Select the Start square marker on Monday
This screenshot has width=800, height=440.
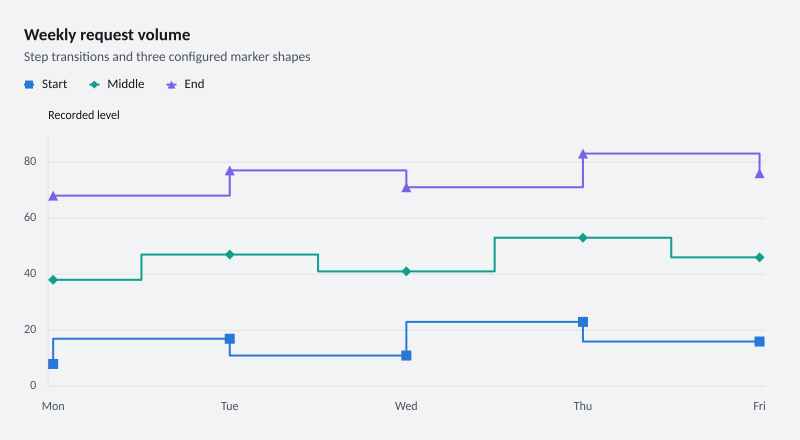(53, 364)
